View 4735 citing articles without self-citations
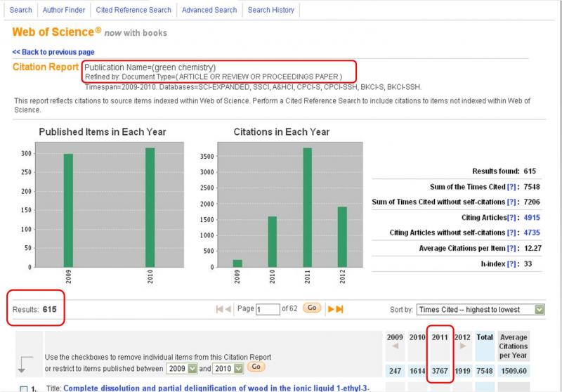This screenshot has width=562, height=392. coord(532,233)
